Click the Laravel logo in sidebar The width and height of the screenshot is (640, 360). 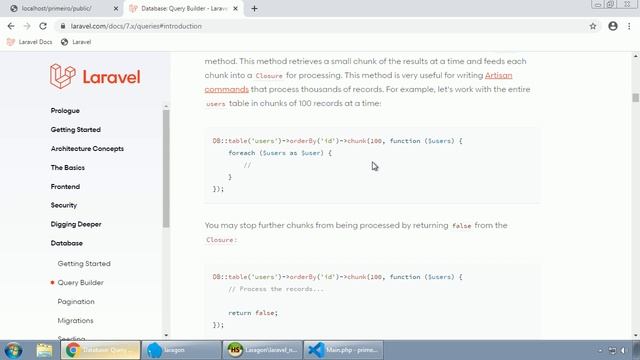(95, 76)
